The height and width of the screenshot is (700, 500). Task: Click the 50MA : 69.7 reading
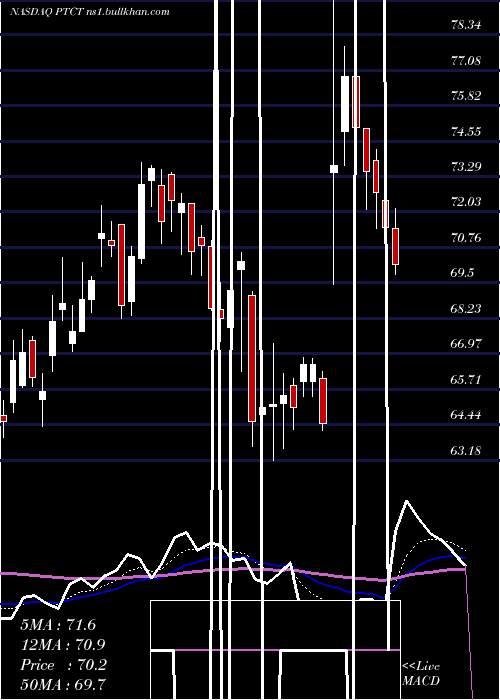point(63,684)
